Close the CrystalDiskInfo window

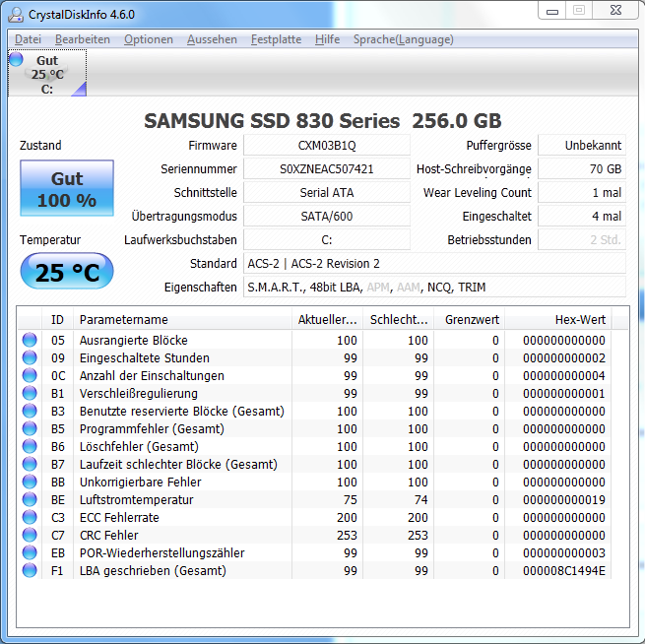point(615,11)
